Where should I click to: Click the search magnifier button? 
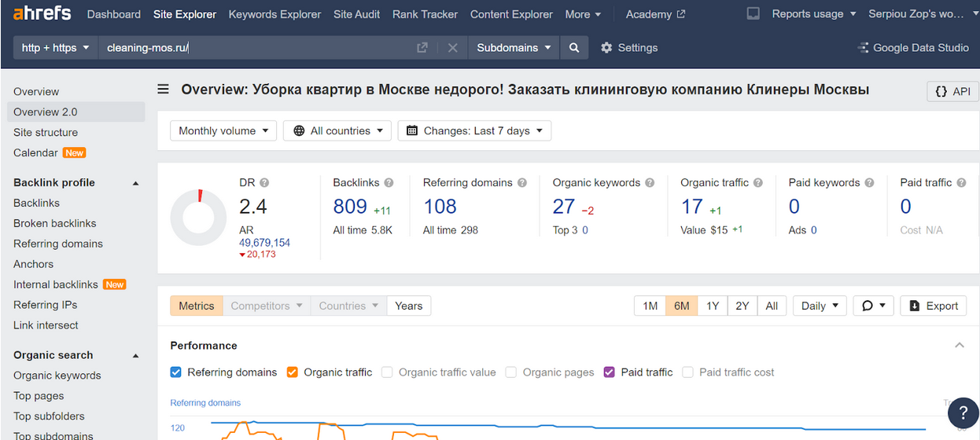pos(574,48)
